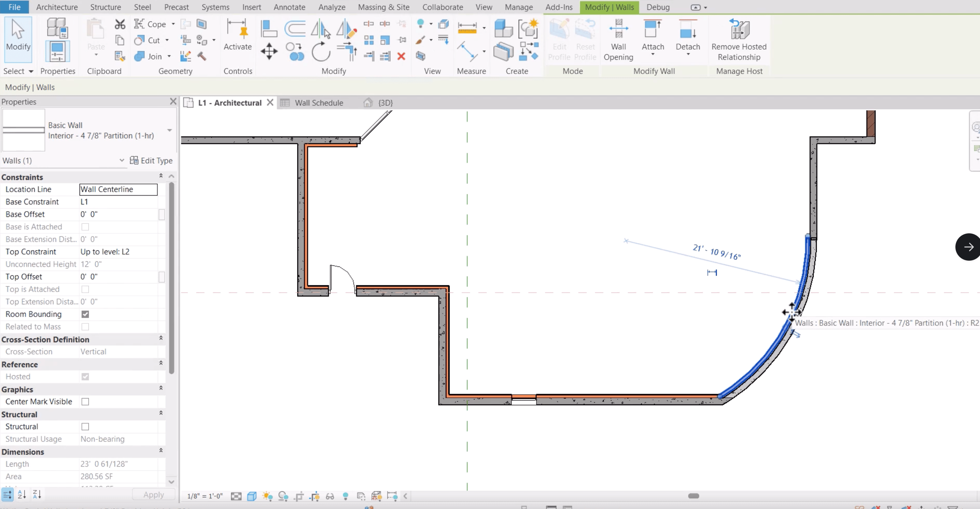Click the Modify tool button
Image resolution: width=980 pixels, height=509 pixels.
pyautogui.click(x=18, y=39)
